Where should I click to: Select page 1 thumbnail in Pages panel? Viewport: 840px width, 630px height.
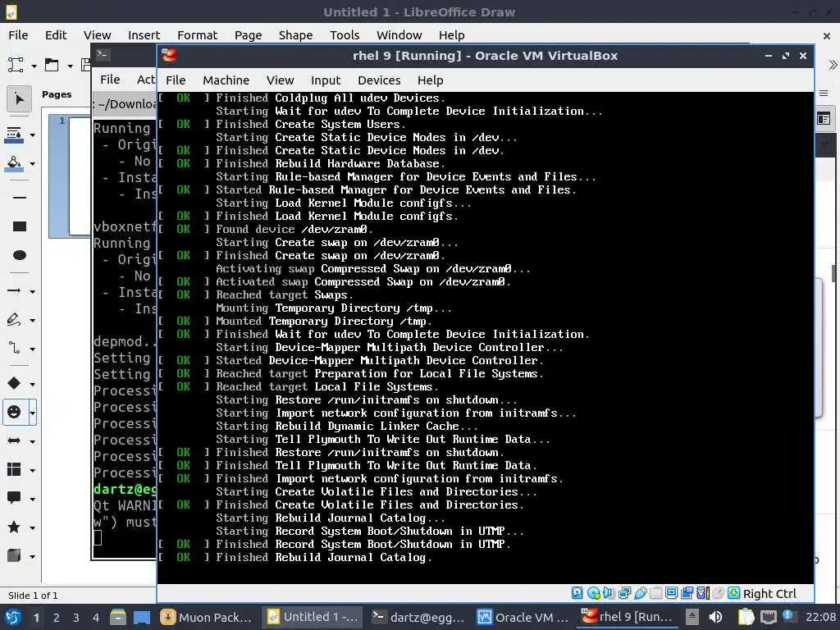tap(70, 176)
